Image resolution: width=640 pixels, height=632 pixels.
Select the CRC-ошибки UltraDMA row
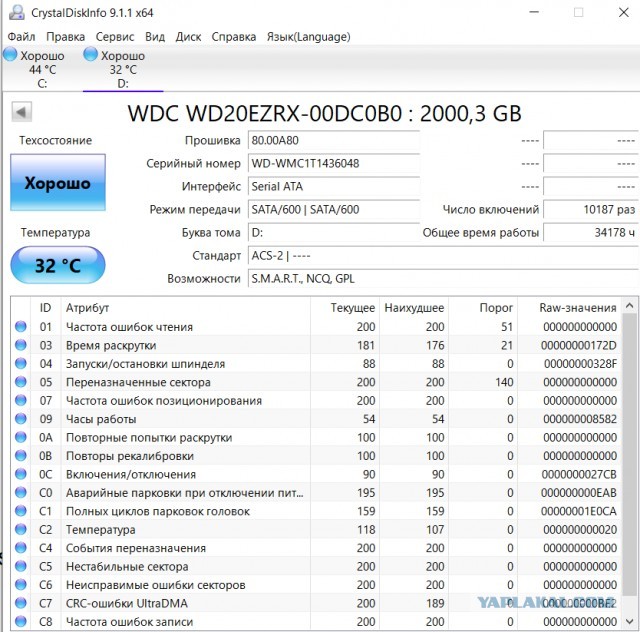[316, 603]
